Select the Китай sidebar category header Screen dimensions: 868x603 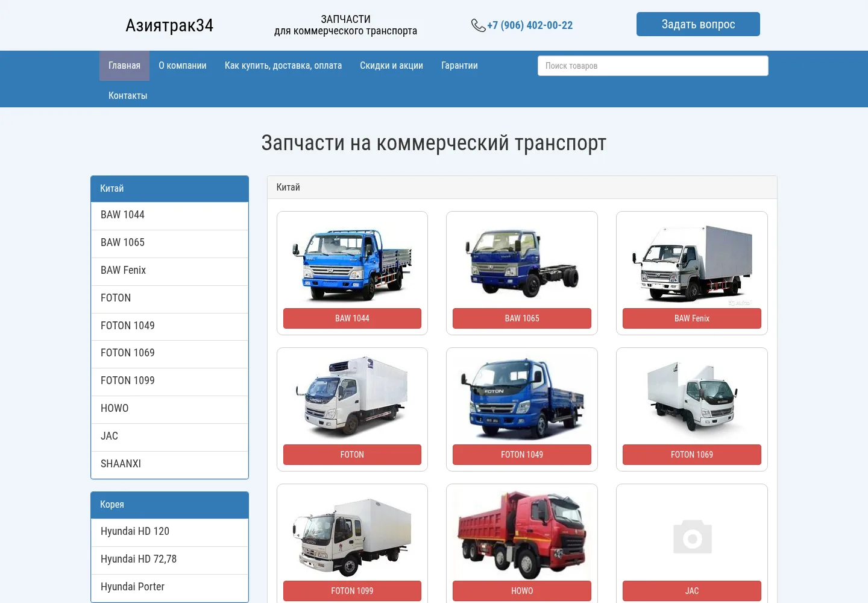169,189
